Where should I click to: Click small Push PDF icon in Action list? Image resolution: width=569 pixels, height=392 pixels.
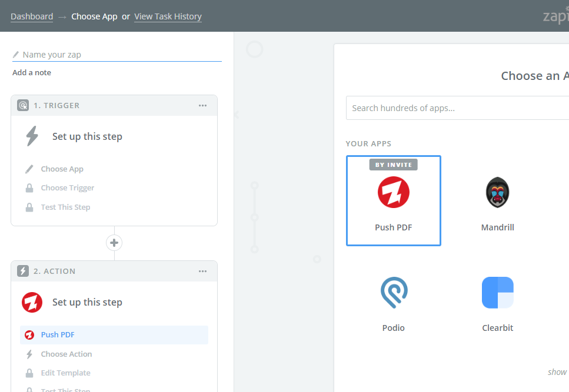pos(29,335)
